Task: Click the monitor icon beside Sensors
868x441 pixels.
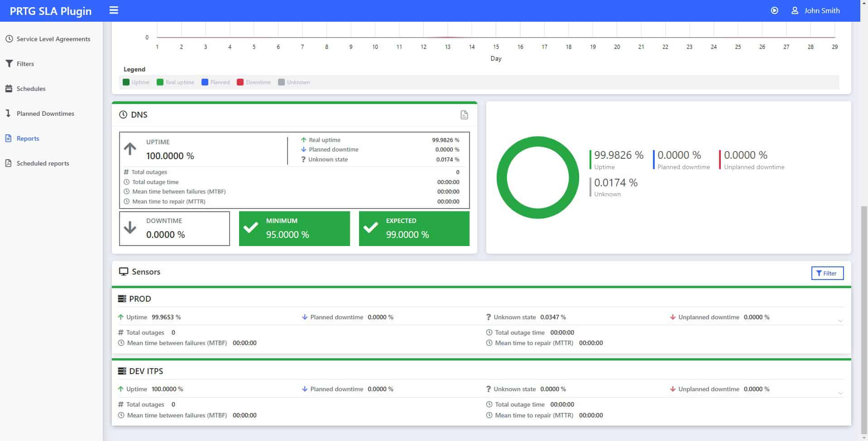Action: [x=123, y=271]
